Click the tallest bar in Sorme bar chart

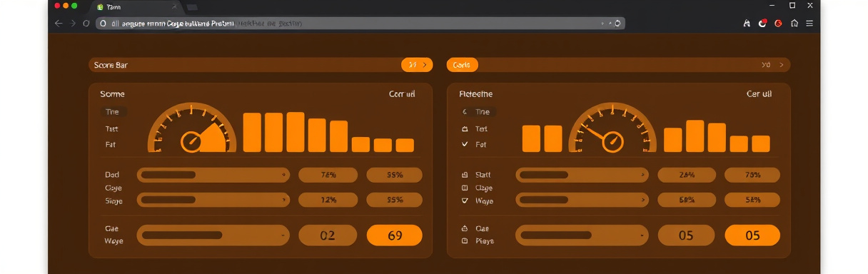(x=296, y=132)
